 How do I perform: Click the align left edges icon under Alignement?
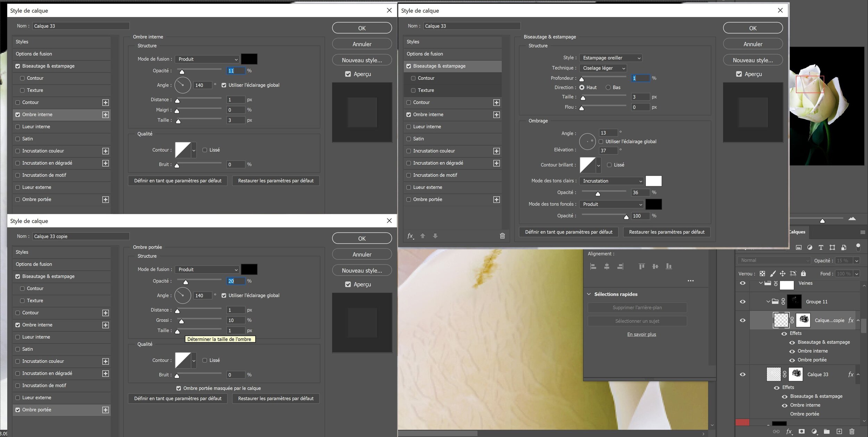pyautogui.click(x=593, y=266)
